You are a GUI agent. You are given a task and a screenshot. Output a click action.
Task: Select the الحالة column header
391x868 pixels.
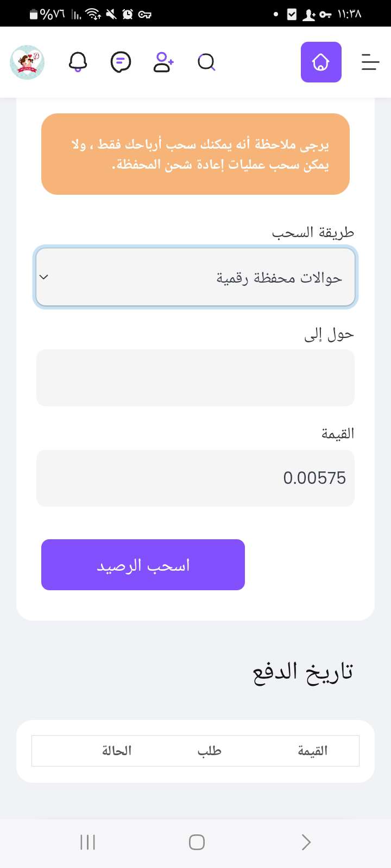click(117, 751)
